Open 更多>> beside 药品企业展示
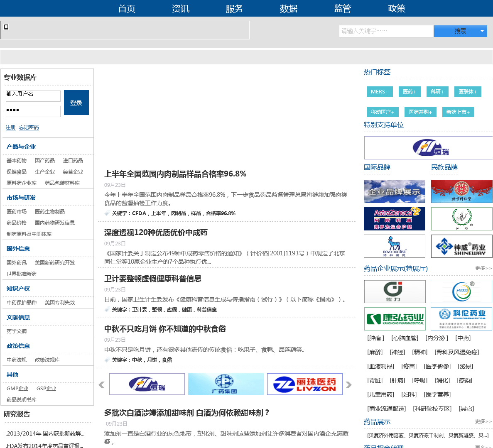493x448 pixels. tap(483, 268)
